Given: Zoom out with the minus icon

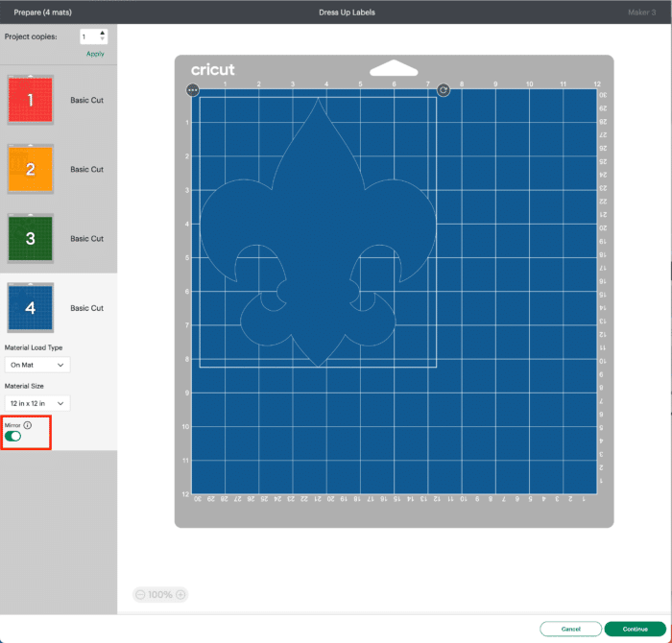Looking at the screenshot, I should click(x=140, y=595).
